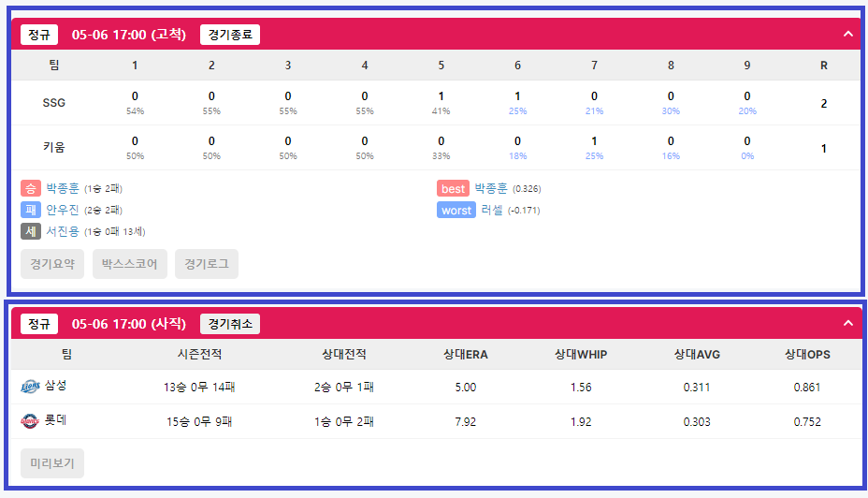Open best player 박종훈 link

[x=491, y=188]
